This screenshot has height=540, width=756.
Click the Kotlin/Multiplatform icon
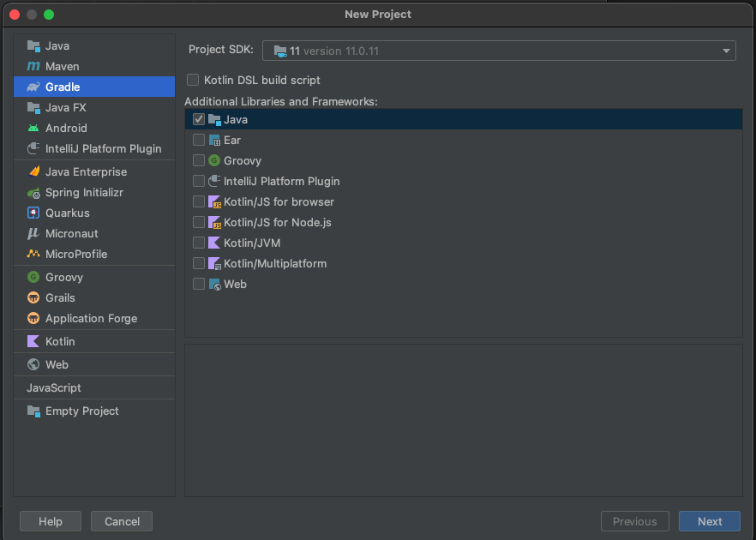214,264
